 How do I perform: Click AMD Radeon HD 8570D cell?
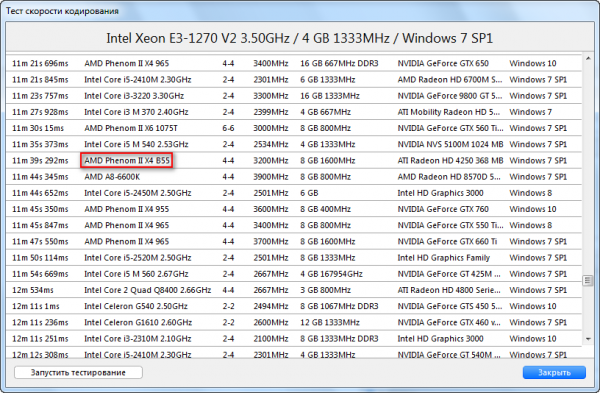pos(449,177)
